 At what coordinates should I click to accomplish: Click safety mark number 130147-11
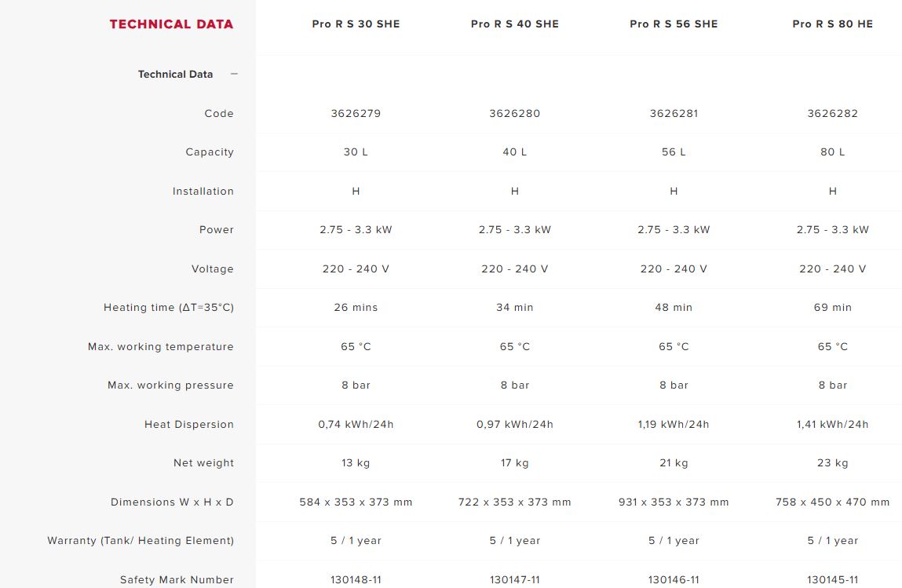(x=515, y=580)
